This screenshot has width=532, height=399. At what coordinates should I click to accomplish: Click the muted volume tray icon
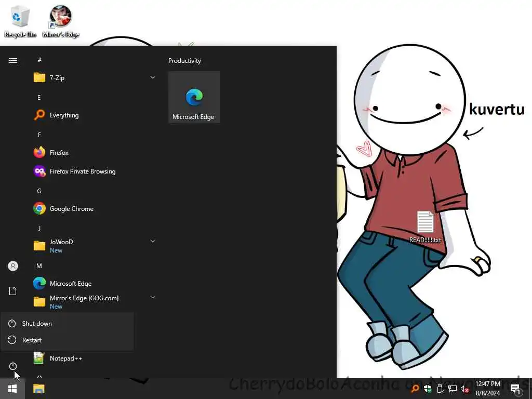pyautogui.click(x=465, y=389)
